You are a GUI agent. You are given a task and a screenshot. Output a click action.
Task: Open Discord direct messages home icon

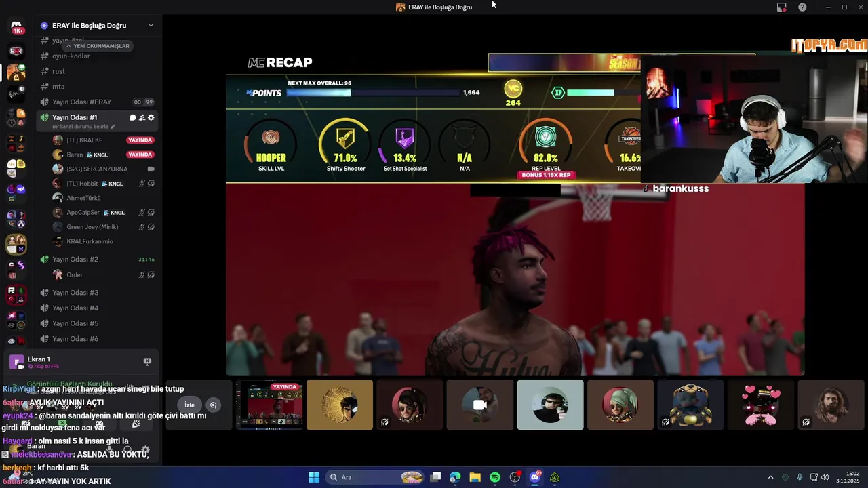[x=16, y=27]
